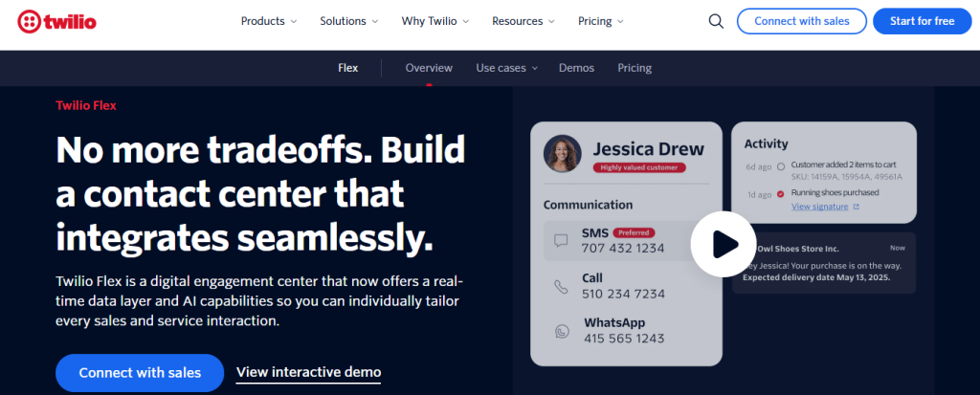
Task: Play the Flex demo video
Action: pos(724,245)
